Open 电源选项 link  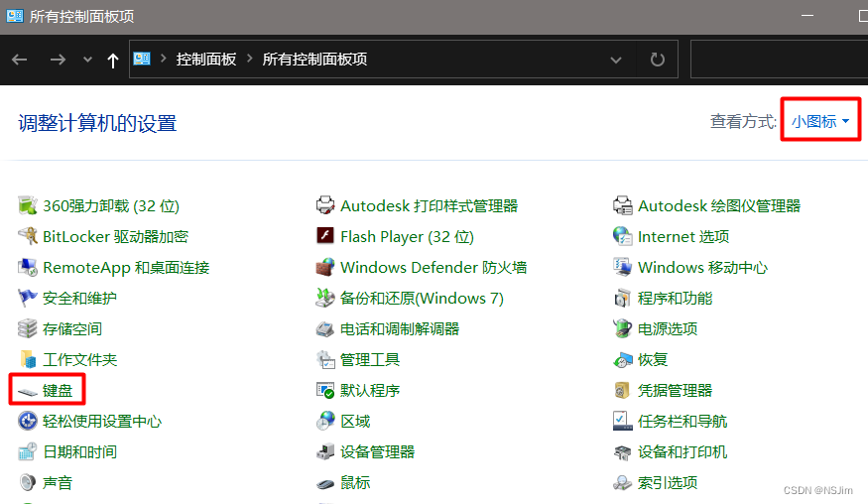pyautogui.click(x=667, y=329)
